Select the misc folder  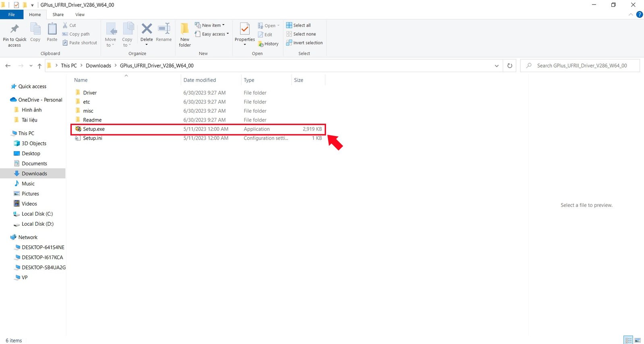pos(88,111)
